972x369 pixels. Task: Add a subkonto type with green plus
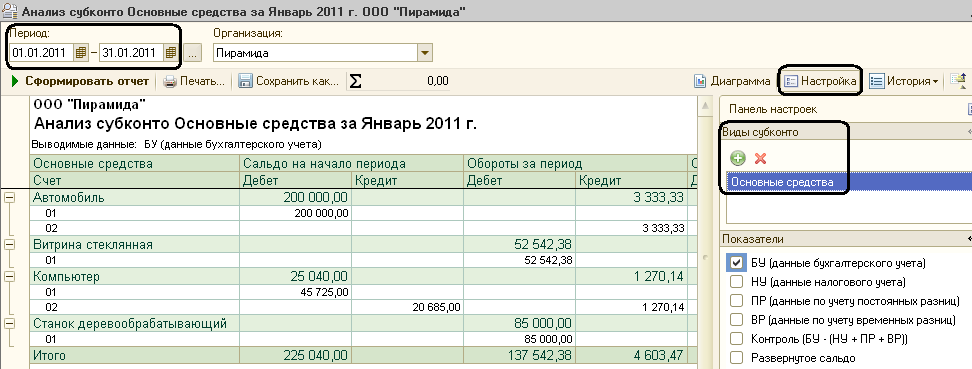pyautogui.click(x=738, y=158)
